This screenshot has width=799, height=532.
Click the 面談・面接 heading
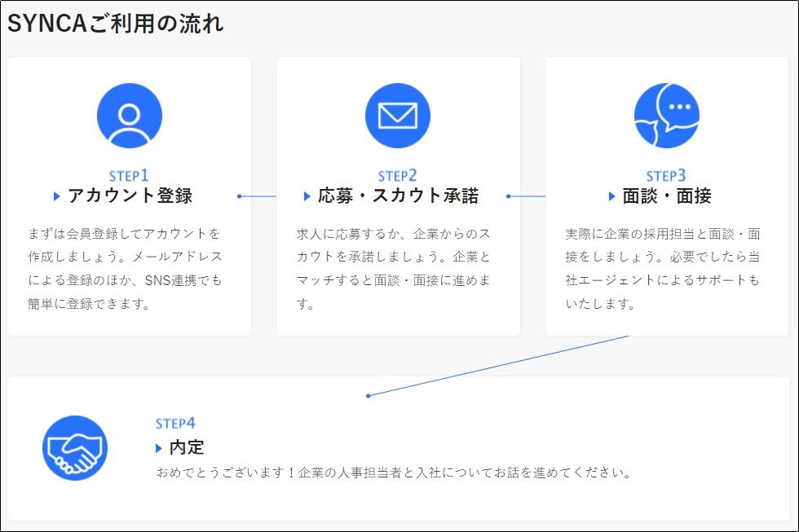[x=667, y=196]
